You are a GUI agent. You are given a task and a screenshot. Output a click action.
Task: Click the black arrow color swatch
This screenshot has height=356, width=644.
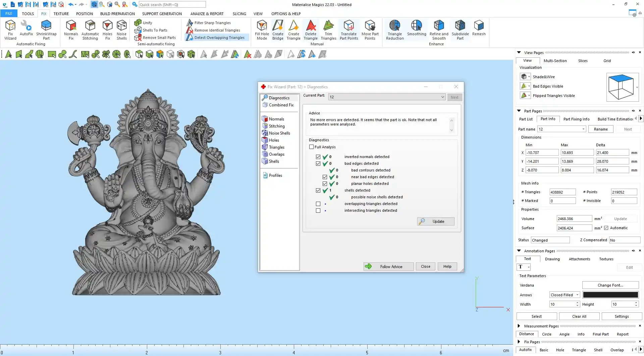point(610,295)
